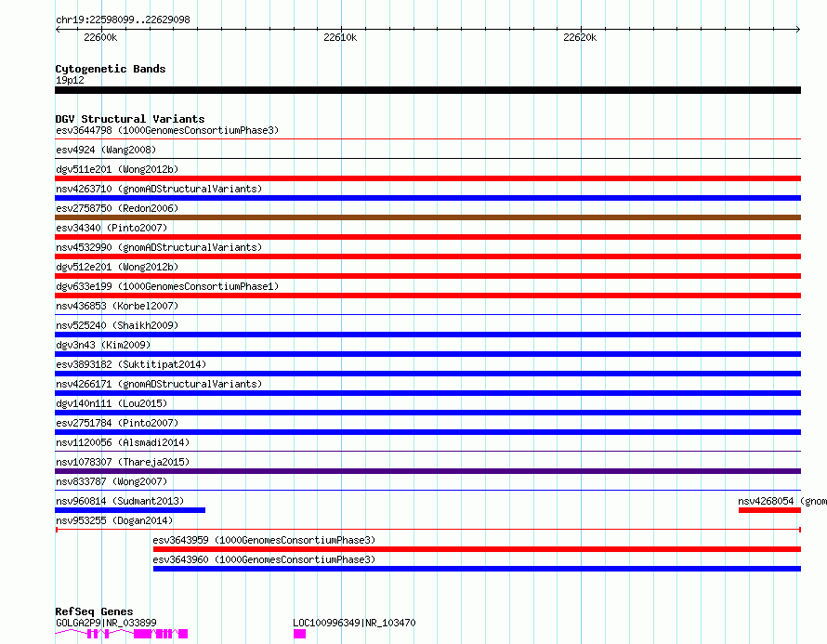Image resolution: width=827 pixels, height=644 pixels.
Task: Click the blue nsv4263710 variant bar
Action: [x=427, y=198]
